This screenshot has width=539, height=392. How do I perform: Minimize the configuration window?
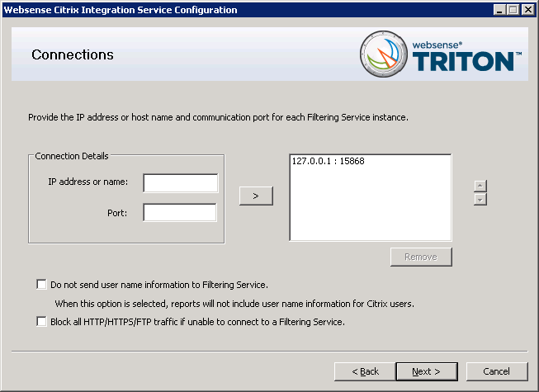[x=499, y=10]
